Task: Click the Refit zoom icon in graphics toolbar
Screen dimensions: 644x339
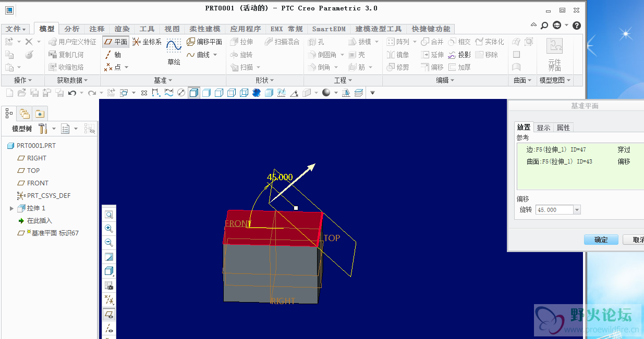Action: click(x=109, y=215)
